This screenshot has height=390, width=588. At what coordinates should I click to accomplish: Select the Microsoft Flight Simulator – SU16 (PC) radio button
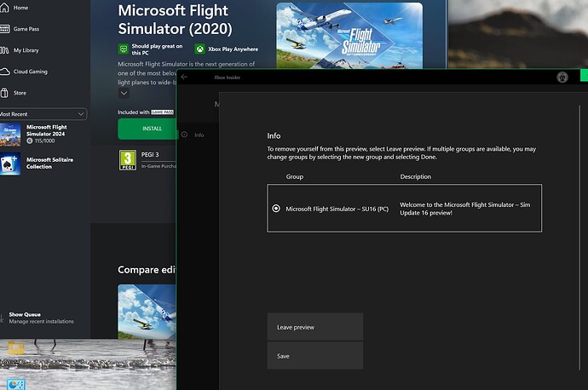coord(276,209)
